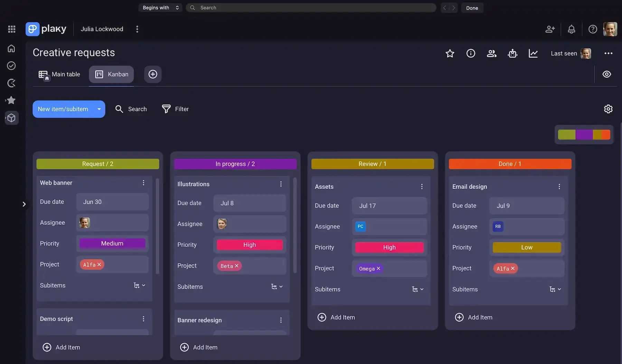This screenshot has width=622, height=364.
Task: Expand subitems on the Email design card
Action: click(x=555, y=289)
